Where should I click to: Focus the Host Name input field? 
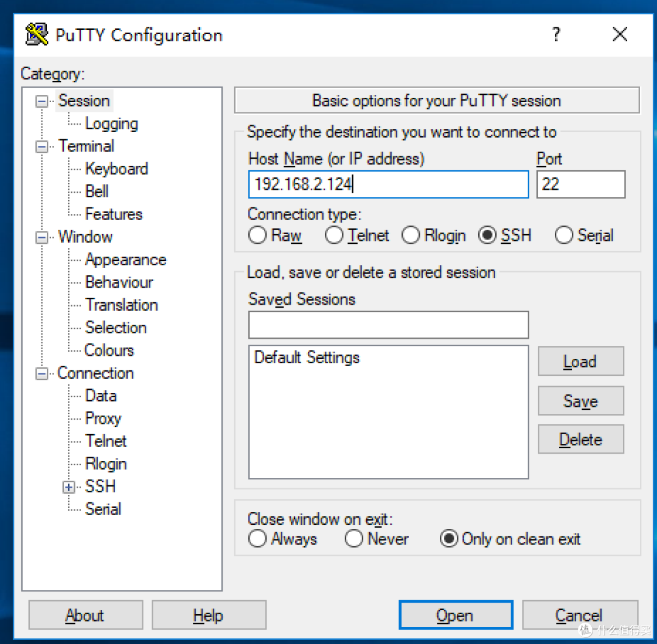coord(388,184)
